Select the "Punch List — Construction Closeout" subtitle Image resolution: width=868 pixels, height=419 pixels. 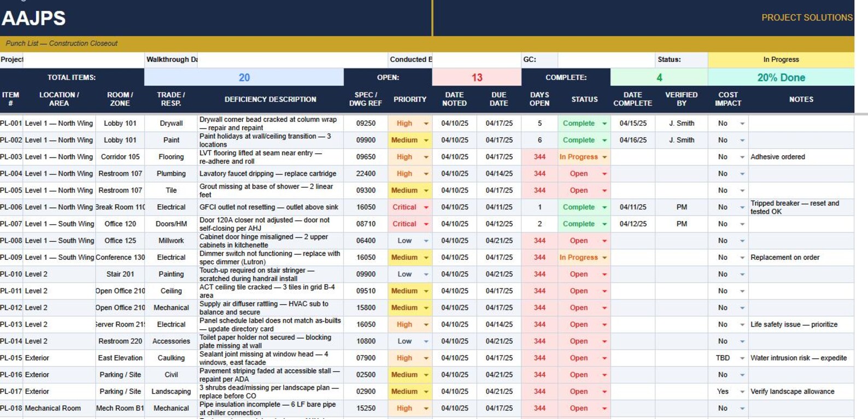point(62,44)
